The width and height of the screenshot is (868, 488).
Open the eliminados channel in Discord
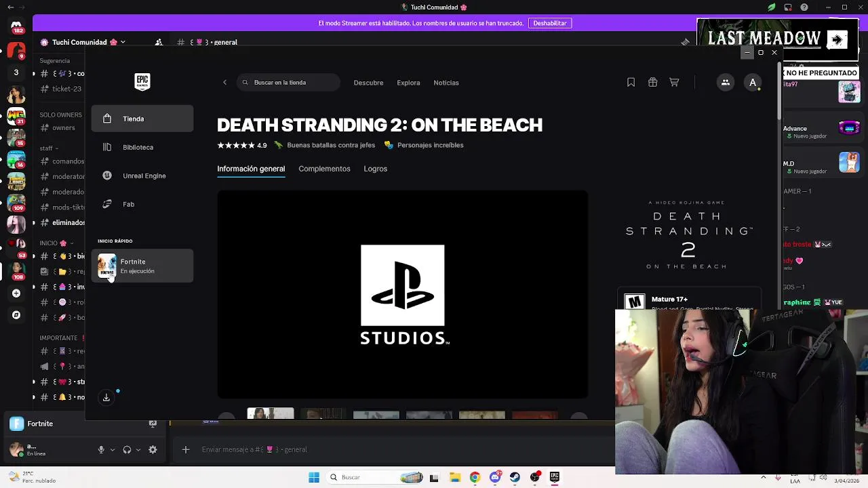(62, 222)
